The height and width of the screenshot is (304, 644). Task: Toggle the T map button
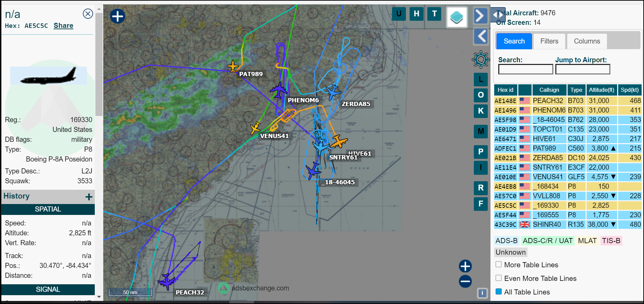click(434, 14)
